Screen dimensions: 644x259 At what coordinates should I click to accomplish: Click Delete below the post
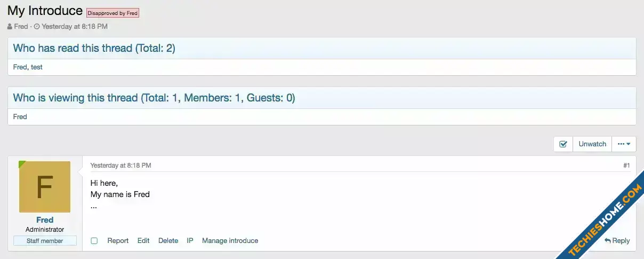click(x=168, y=241)
